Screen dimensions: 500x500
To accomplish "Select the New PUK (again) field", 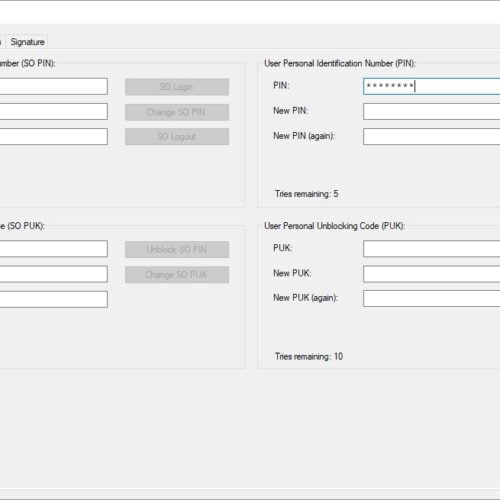I will pyautogui.click(x=432, y=299).
